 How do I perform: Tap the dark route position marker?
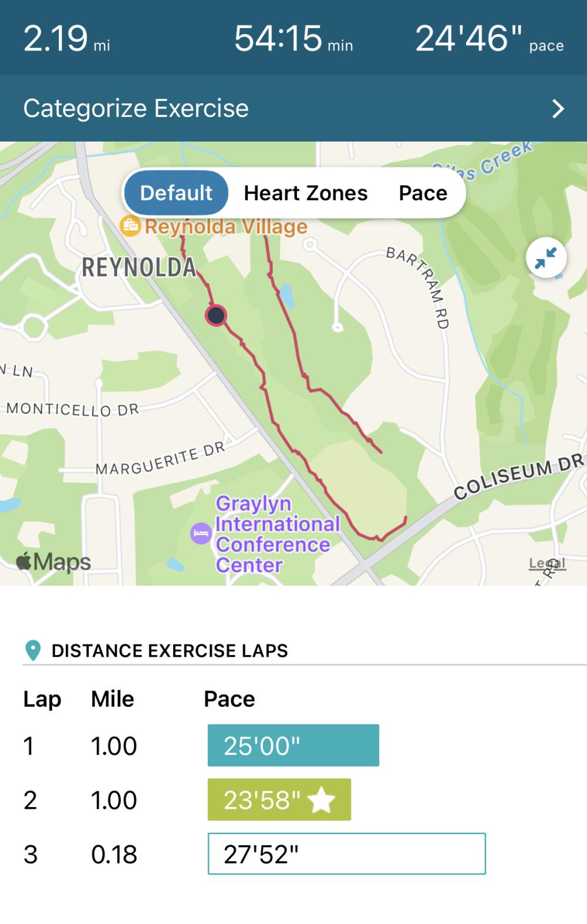[x=216, y=315]
